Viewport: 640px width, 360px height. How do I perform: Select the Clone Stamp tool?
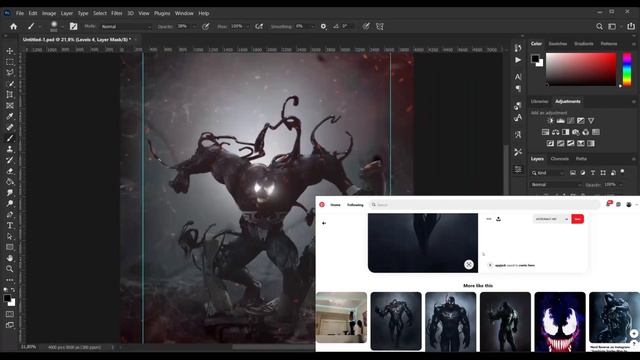(x=10, y=149)
